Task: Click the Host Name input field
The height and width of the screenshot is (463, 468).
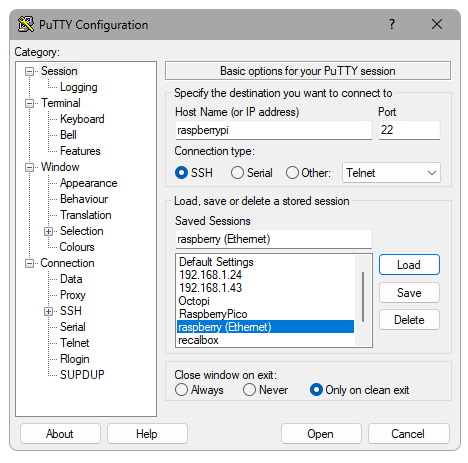Action: click(x=273, y=130)
